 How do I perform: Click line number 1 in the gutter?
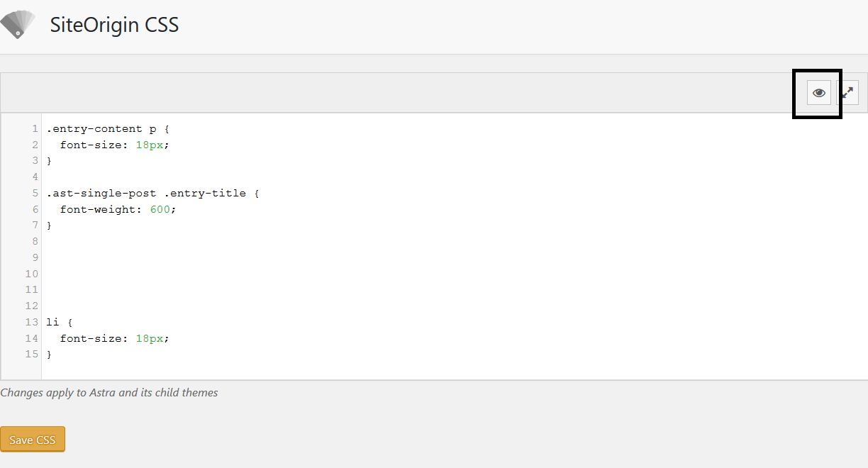pos(34,128)
